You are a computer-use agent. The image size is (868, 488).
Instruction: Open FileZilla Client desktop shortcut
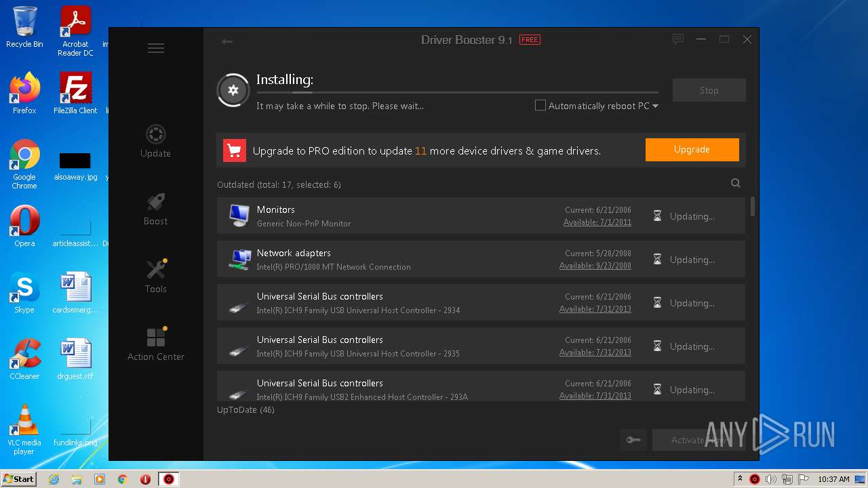click(75, 94)
